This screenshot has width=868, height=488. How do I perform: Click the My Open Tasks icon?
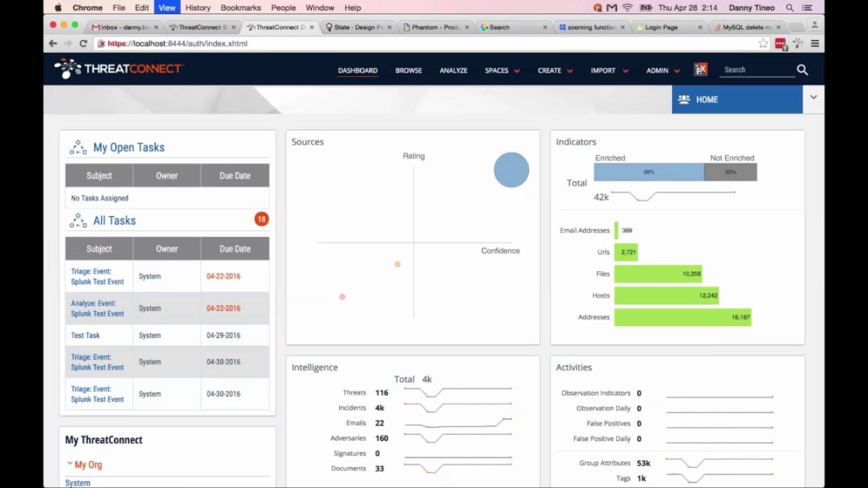[78, 147]
